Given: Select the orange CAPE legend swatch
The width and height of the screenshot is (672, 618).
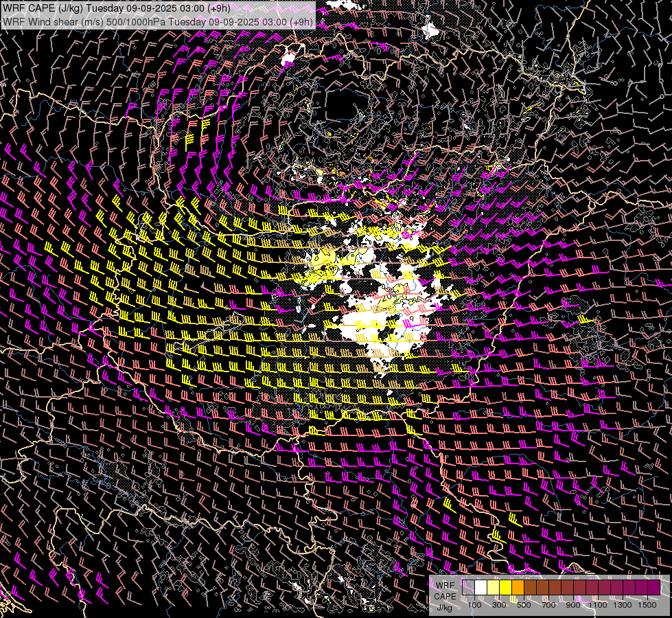Looking at the screenshot, I should click(x=518, y=588).
